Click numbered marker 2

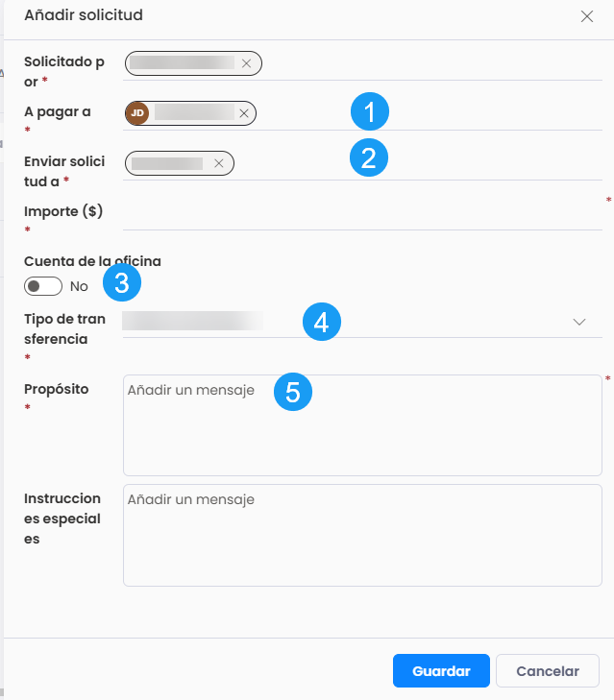(x=369, y=157)
